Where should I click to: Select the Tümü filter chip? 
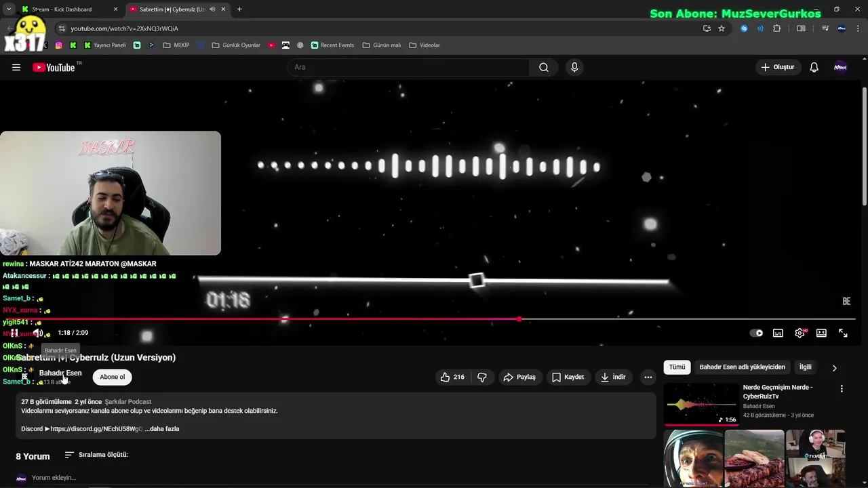click(x=677, y=367)
